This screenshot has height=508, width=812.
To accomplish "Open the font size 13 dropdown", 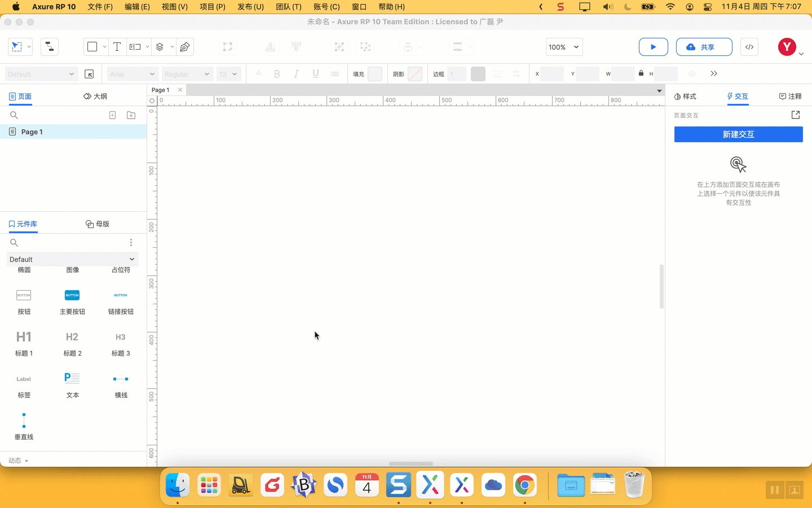I will pos(228,74).
